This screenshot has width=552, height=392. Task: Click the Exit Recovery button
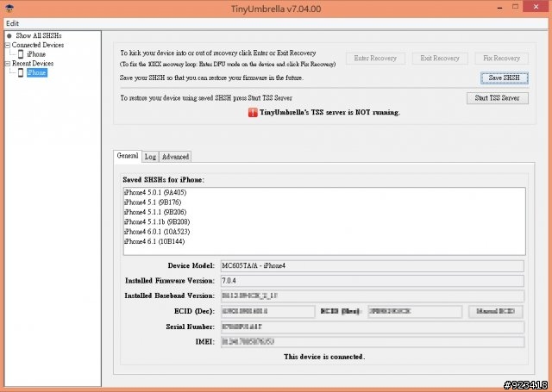click(440, 59)
